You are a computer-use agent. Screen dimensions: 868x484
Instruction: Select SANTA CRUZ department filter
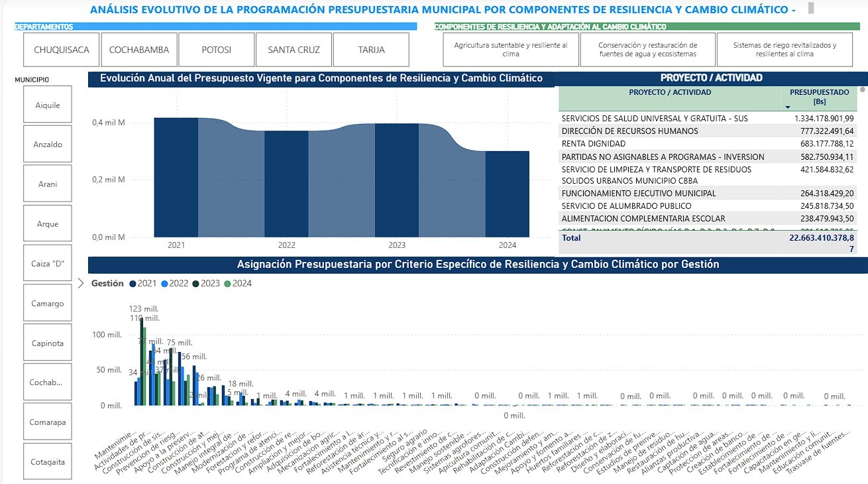[294, 49]
